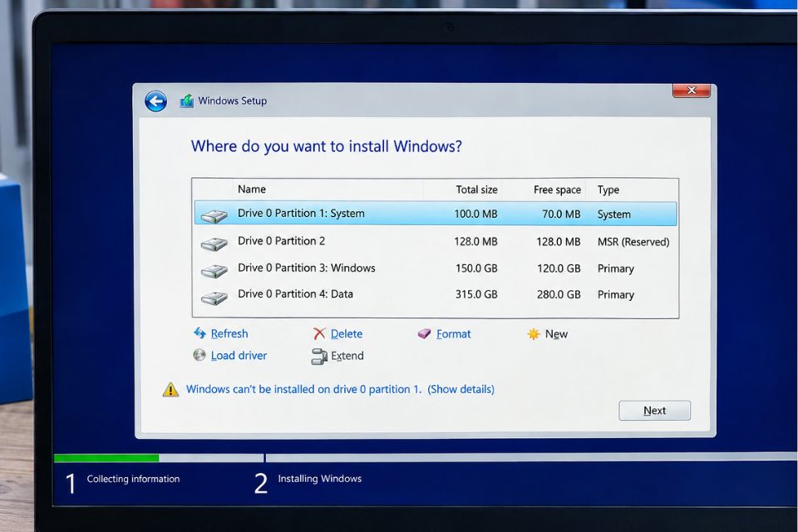Select Drive 0 Partition 2 row
The height and width of the screenshot is (532, 798).
pyautogui.click(x=436, y=241)
